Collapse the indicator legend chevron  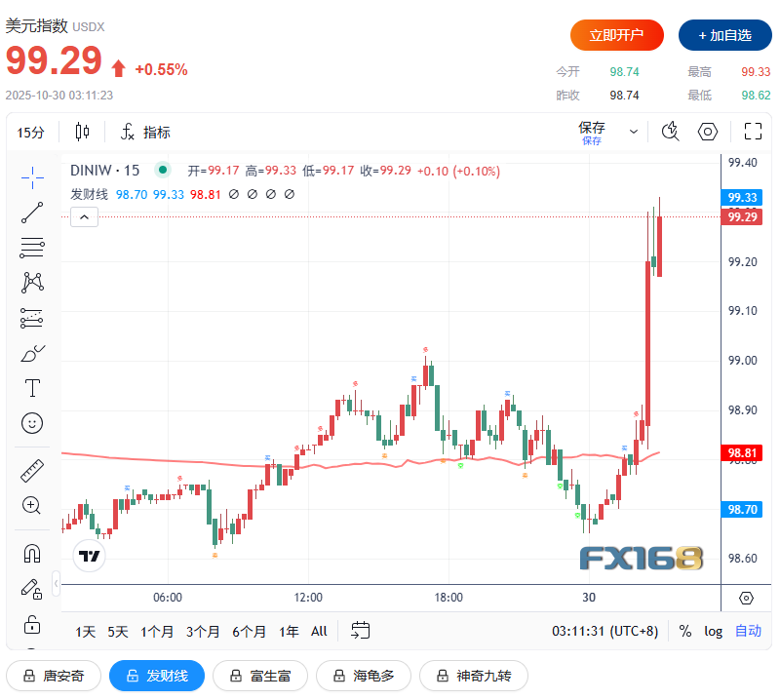84,216
